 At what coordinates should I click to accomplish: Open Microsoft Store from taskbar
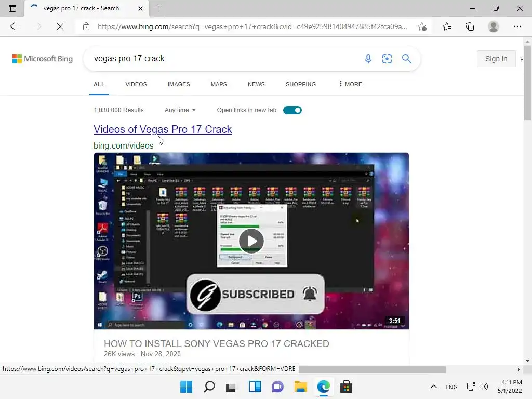coord(346,387)
